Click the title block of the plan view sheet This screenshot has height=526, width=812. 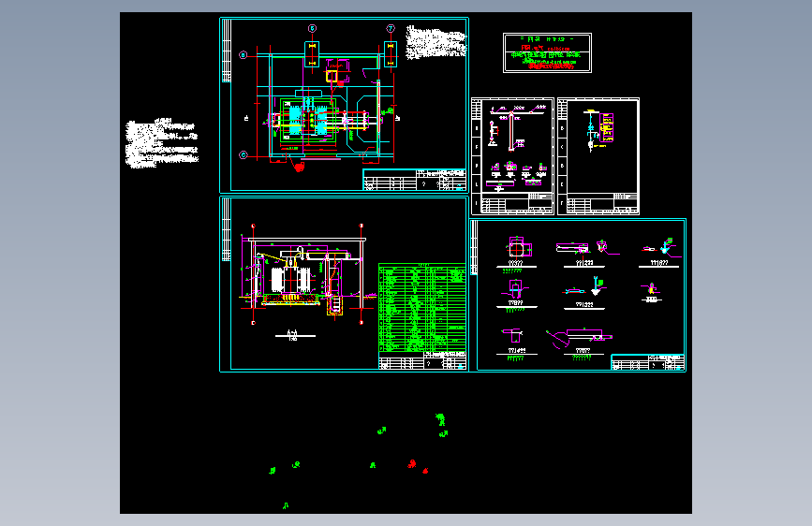click(415, 180)
